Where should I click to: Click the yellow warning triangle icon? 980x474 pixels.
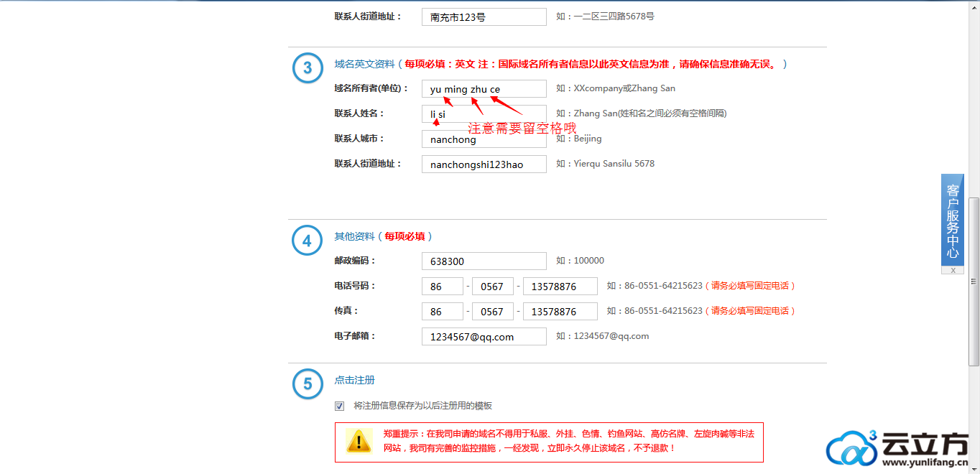coord(359,442)
